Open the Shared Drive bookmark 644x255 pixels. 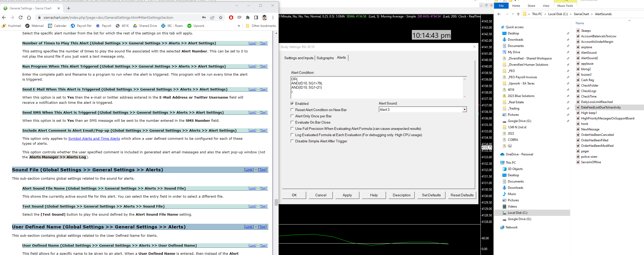click(x=148, y=26)
